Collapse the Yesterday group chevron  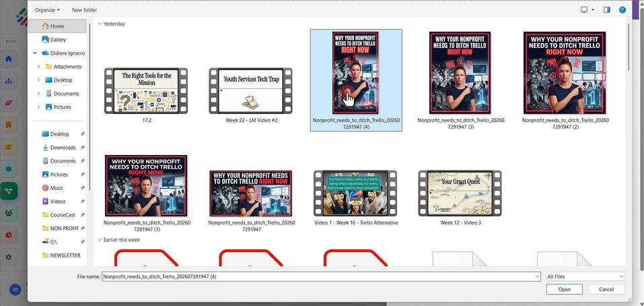click(x=100, y=24)
